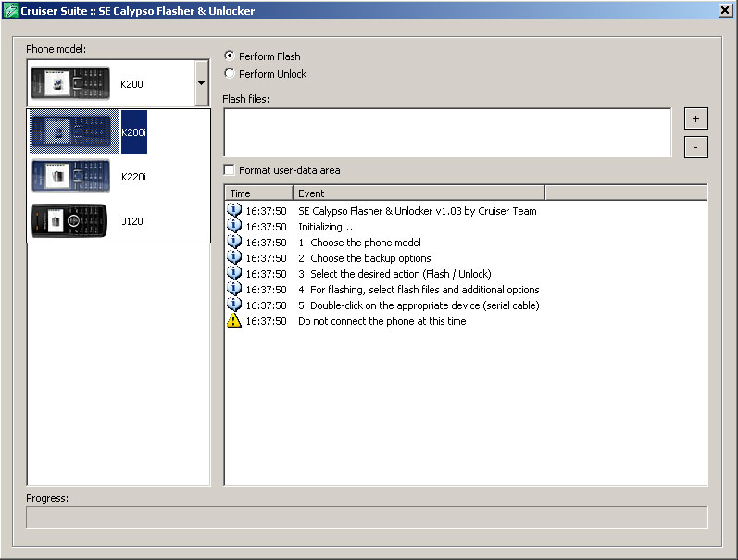The height and width of the screenshot is (560, 738).
Task: Select log text '2. Choose the backup options'
Action: tap(365, 258)
